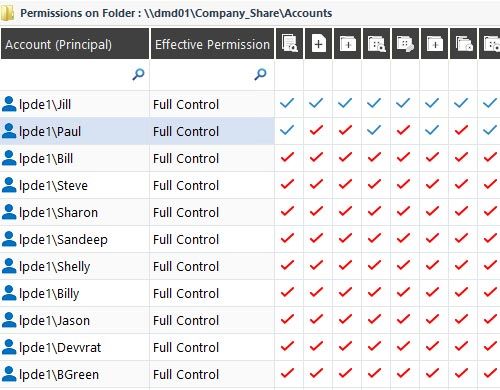Toggle Paul's red check under file-plus column
Image resolution: width=500 pixels, height=390 pixels.
pos(316,130)
